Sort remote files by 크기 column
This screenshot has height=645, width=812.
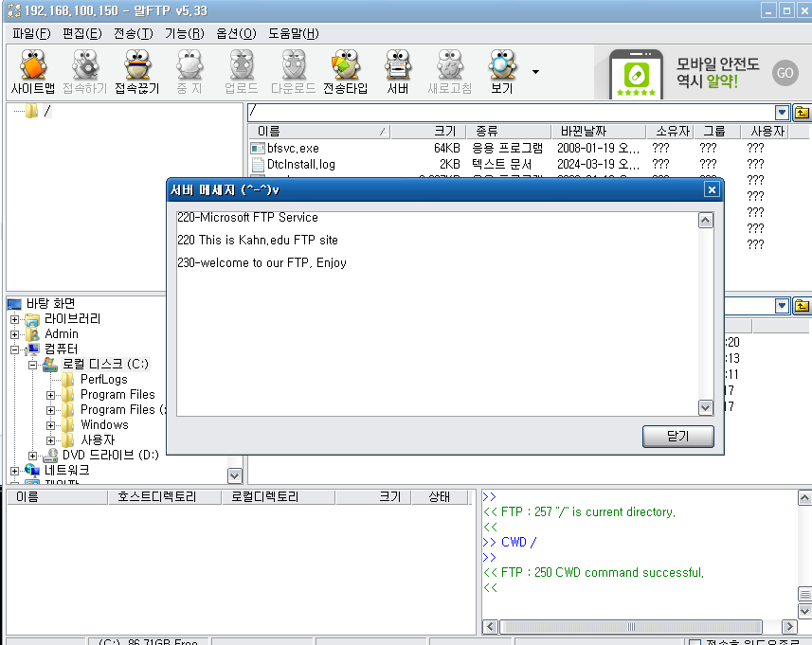click(x=428, y=132)
